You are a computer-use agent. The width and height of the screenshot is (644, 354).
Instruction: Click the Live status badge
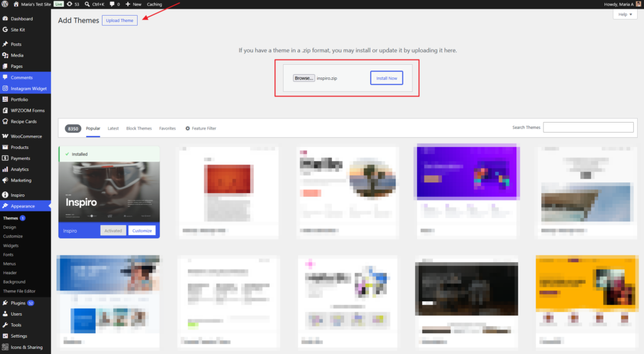[58, 4]
